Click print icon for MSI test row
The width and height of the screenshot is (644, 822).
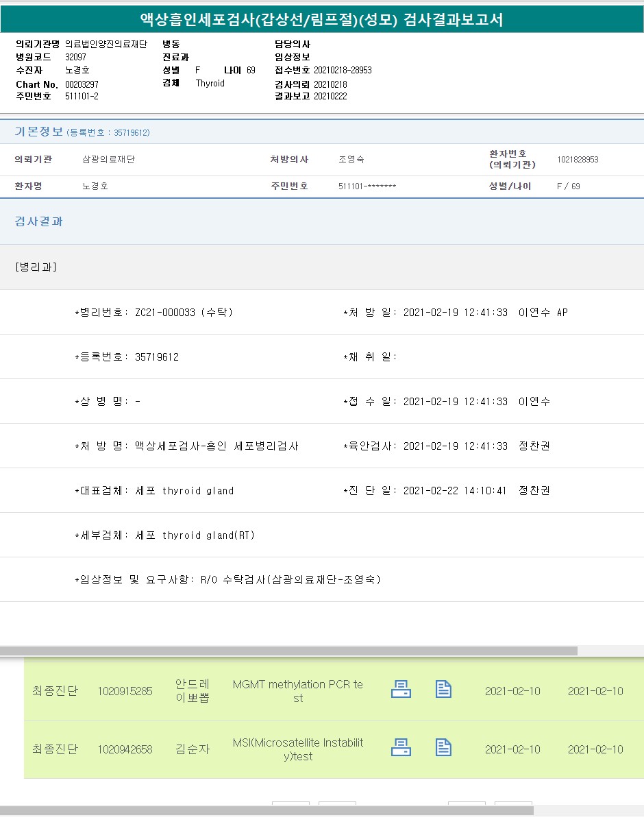[401, 747]
